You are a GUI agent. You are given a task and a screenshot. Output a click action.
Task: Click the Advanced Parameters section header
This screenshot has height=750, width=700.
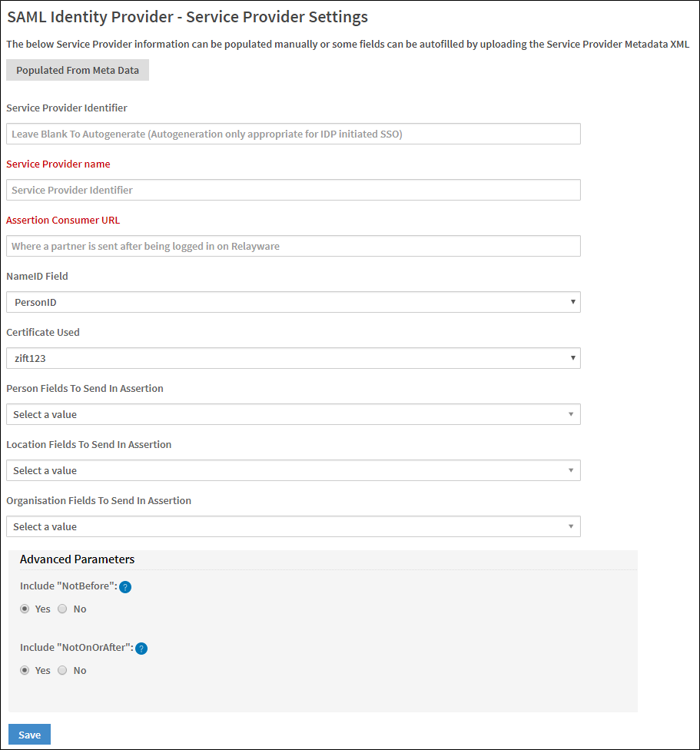click(77, 559)
